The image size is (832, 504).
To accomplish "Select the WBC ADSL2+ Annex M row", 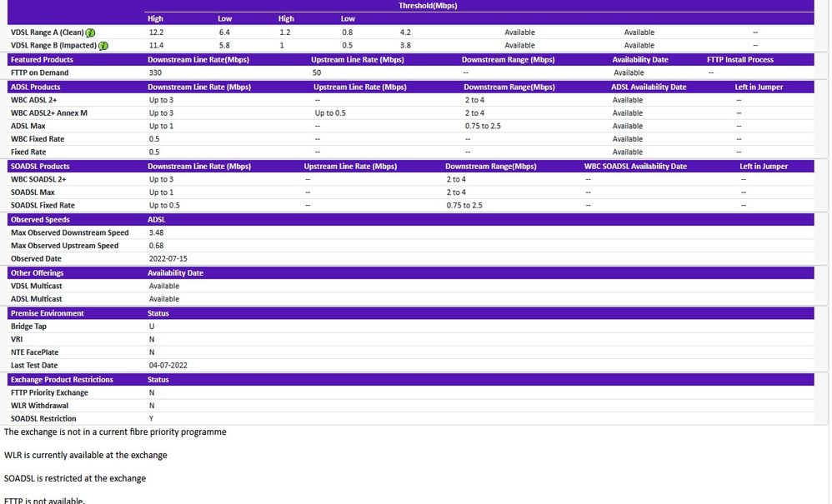I will 49,113.
